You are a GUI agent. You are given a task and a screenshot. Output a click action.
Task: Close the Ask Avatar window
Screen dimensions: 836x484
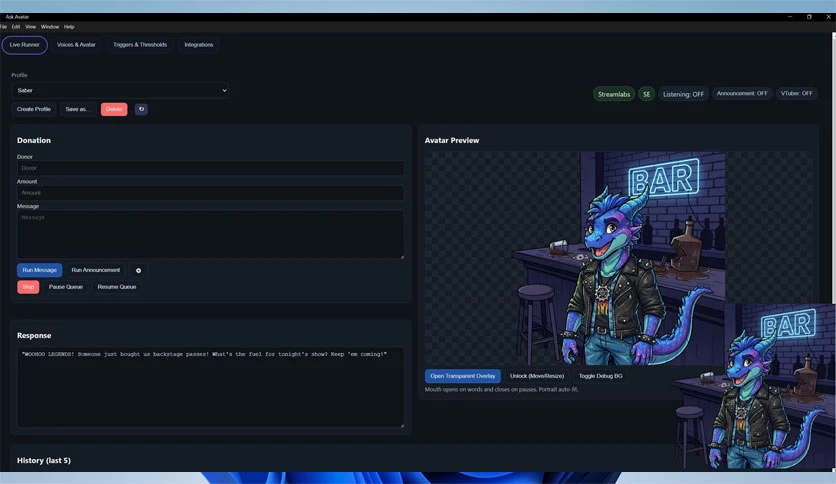pyautogui.click(x=828, y=17)
